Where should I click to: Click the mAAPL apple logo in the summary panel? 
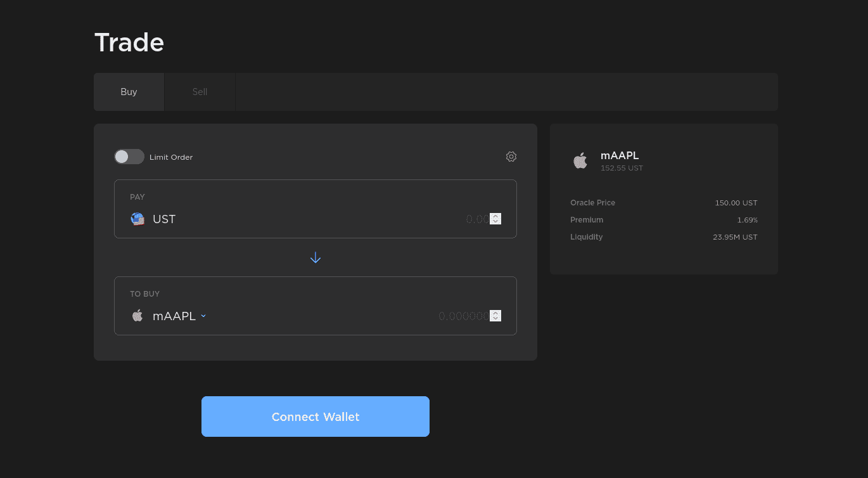pyautogui.click(x=580, y=160)
